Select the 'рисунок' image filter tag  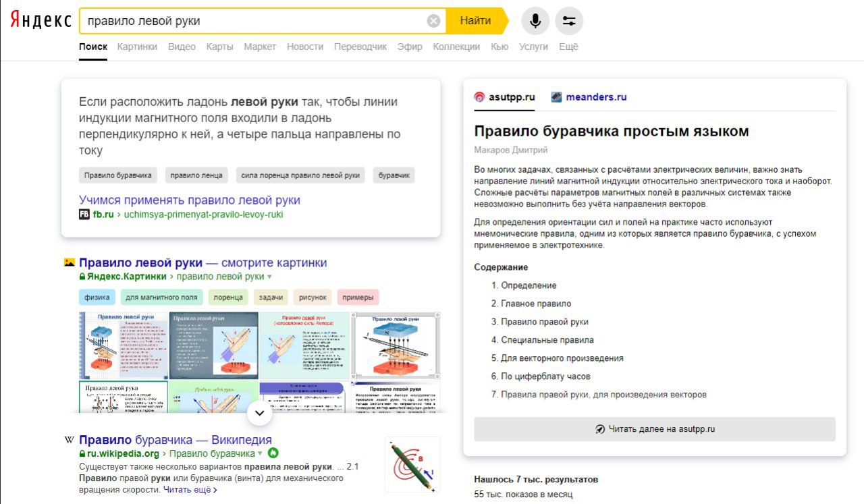click(x=313, y=298)
